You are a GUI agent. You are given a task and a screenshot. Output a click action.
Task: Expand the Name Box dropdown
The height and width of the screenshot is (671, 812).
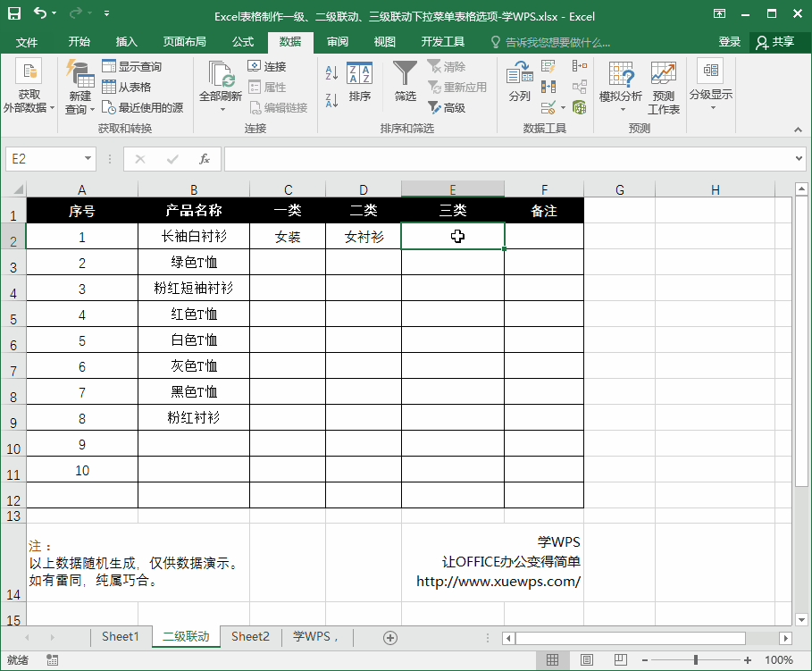click(x=88, y=158)
